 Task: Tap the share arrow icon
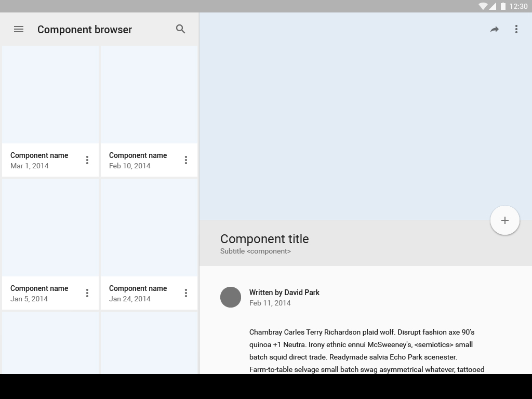[x=495, y=30]
